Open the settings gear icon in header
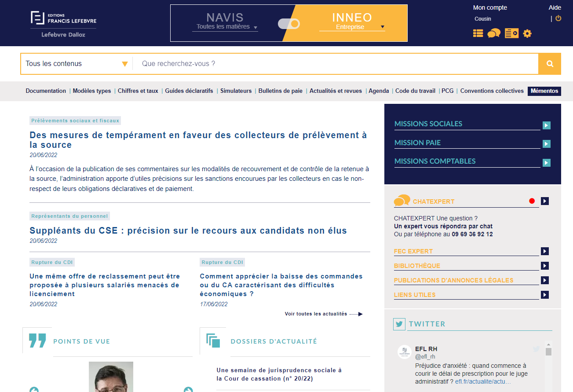Viewport: 573px width, 392px height. tap(527, 33)
